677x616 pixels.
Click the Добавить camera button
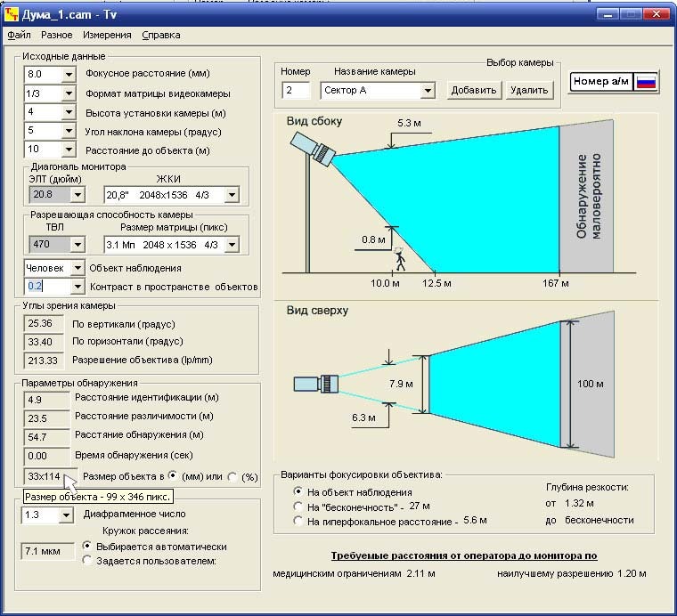click(474, 90)
